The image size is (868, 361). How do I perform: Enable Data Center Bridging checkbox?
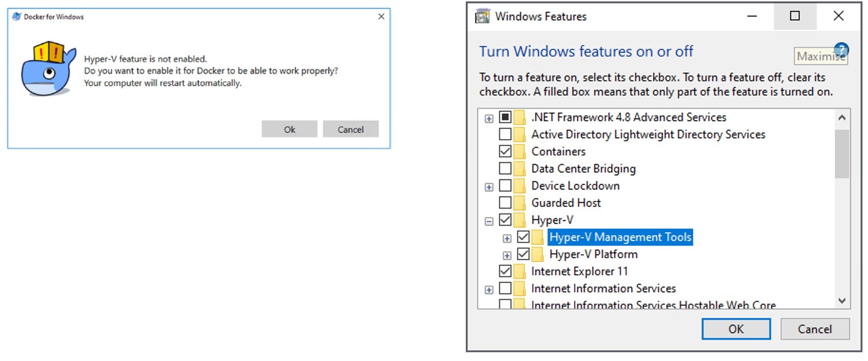click(505, 169)
